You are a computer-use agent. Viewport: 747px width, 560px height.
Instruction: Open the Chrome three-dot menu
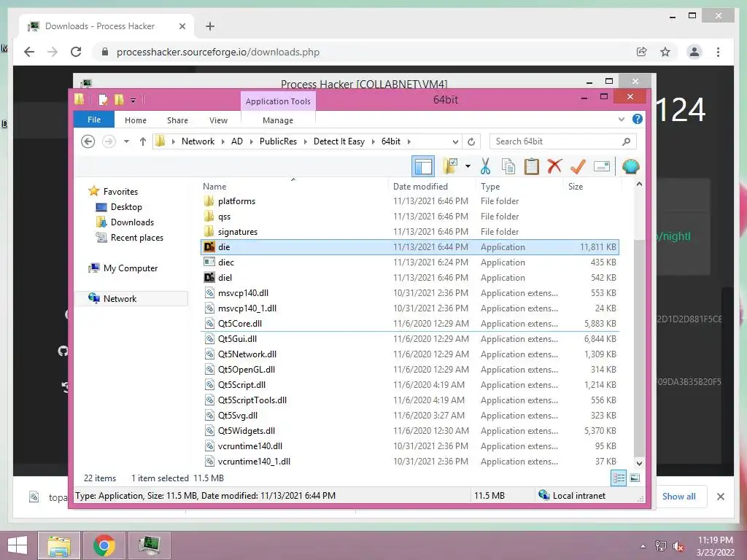(x=718, y=52)
